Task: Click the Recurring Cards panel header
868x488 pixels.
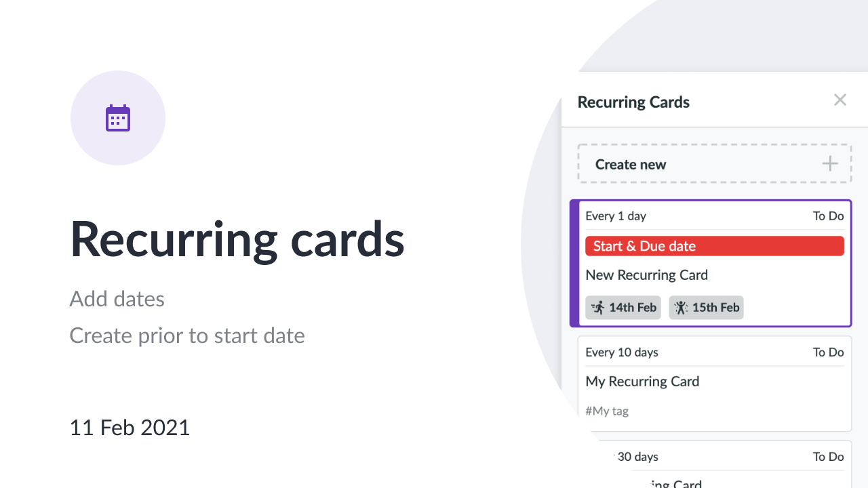Action: (x=633, y=102)
